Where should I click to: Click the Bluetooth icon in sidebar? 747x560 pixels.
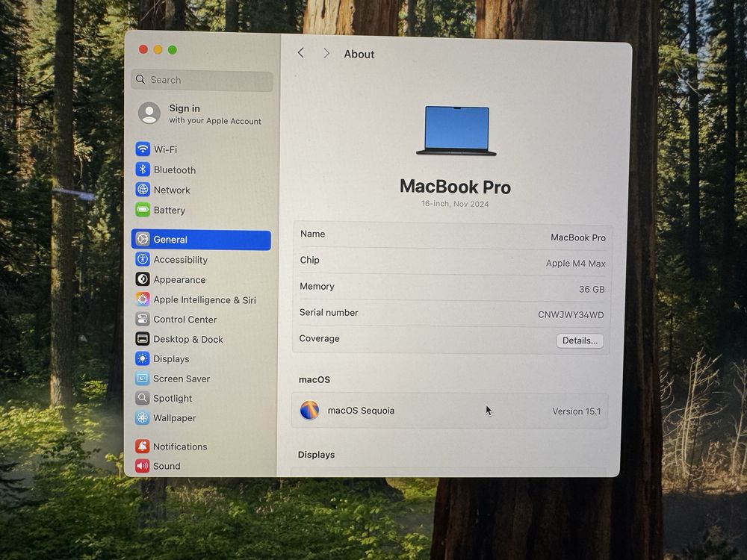click(x=143, y=169)
